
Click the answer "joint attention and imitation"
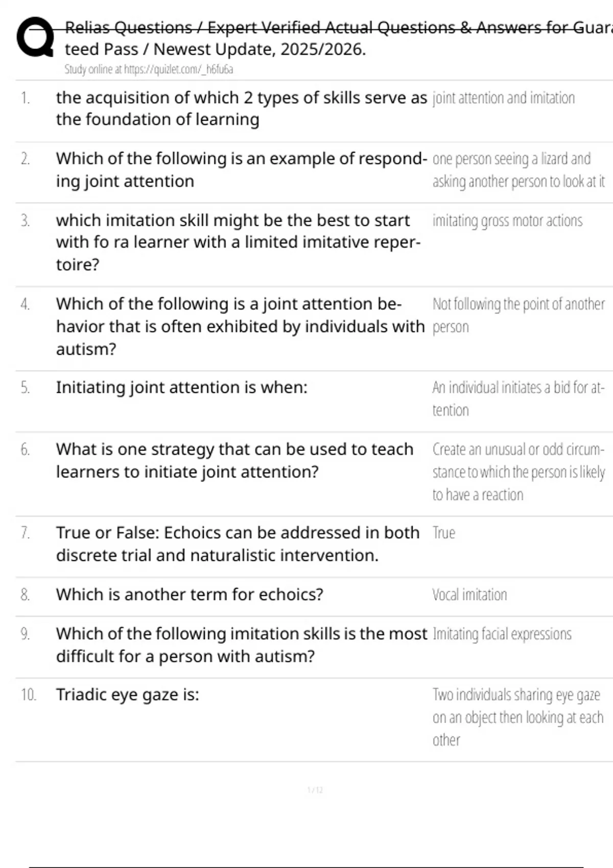point(503,98)
